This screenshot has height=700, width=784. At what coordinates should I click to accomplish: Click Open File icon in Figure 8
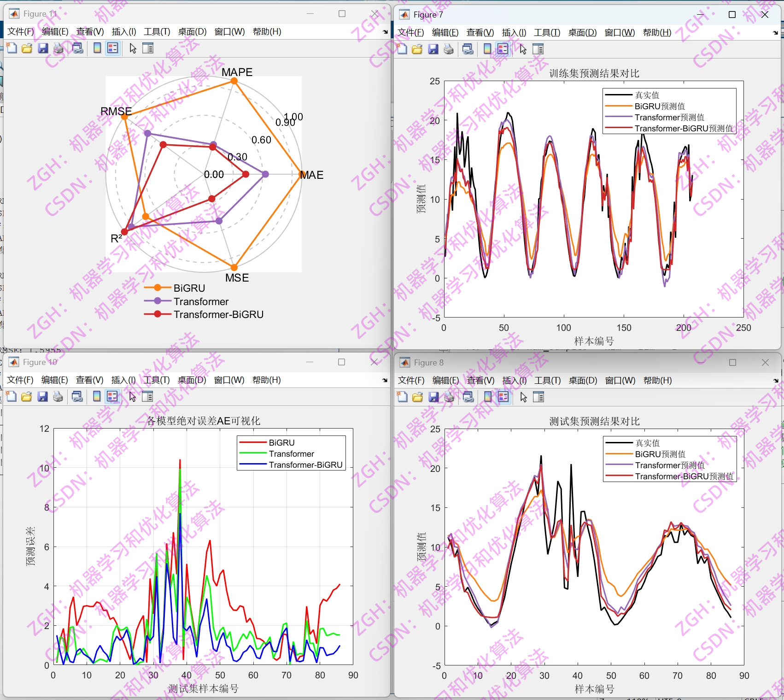(418, 397)
